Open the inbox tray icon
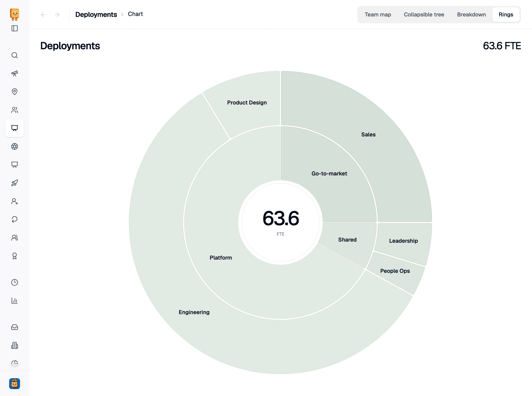 (15, 327)
